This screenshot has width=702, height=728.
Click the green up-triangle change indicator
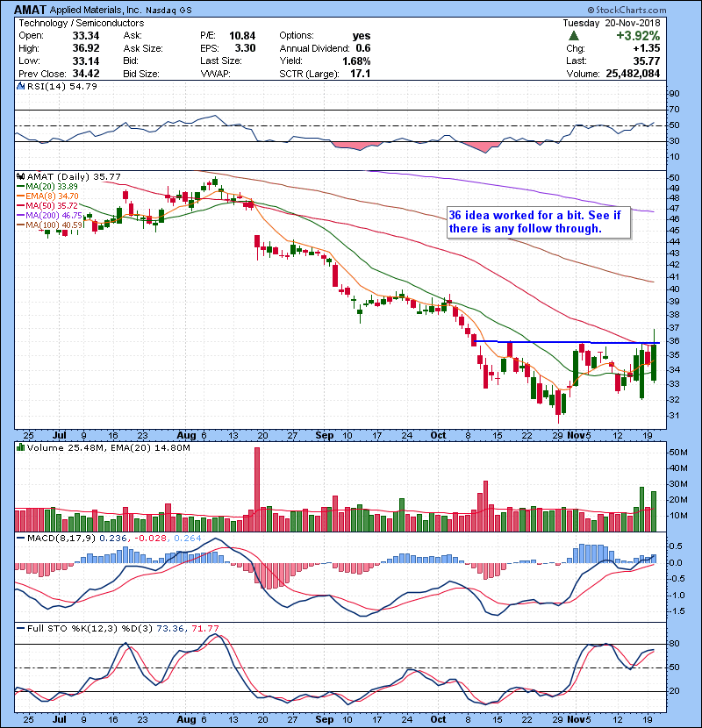[574, 36]
